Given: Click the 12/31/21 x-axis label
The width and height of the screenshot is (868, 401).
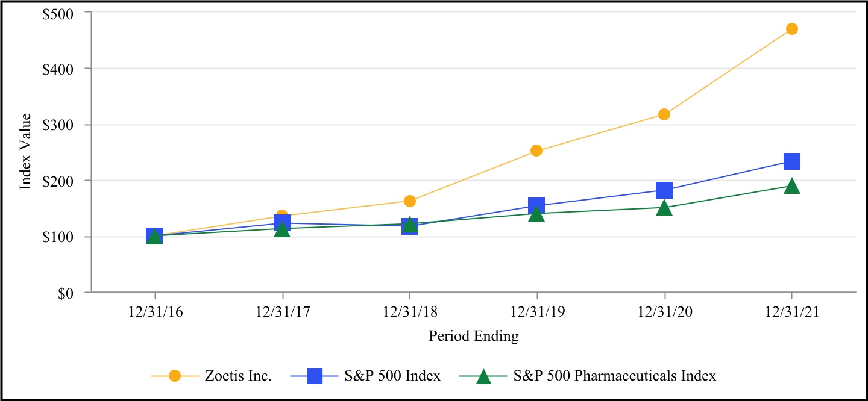Looking at the screenshot, I should pos(792,312).
